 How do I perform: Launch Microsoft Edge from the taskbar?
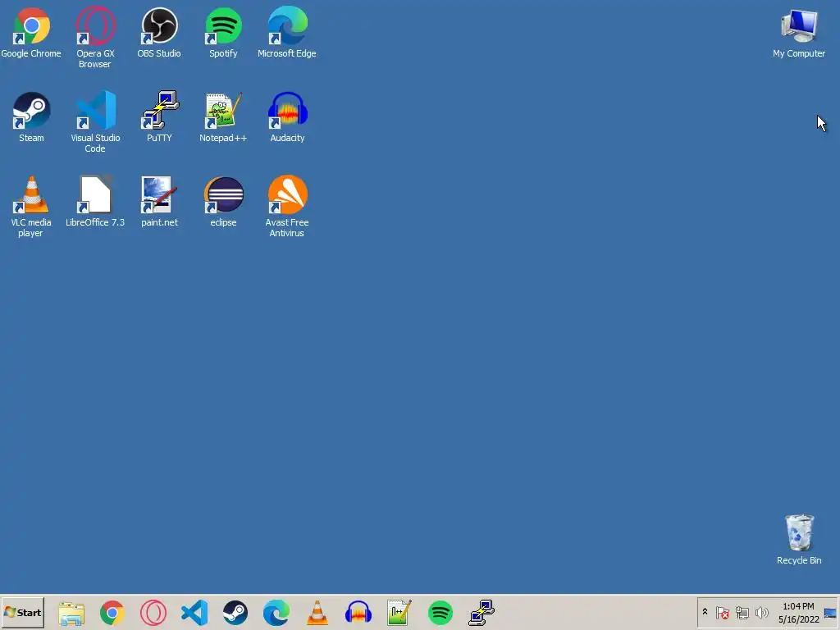(276, 613)
